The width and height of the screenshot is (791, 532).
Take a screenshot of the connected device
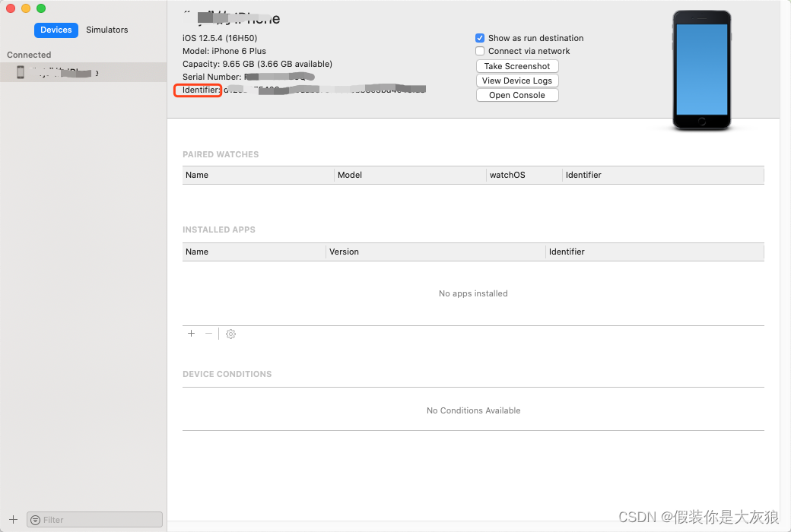(x=517, y=66)
